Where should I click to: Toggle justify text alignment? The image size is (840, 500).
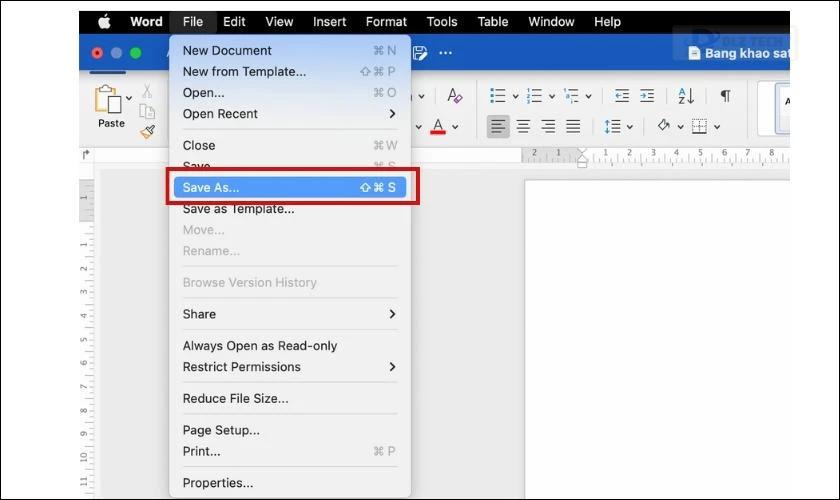click(x=573, y=127)
